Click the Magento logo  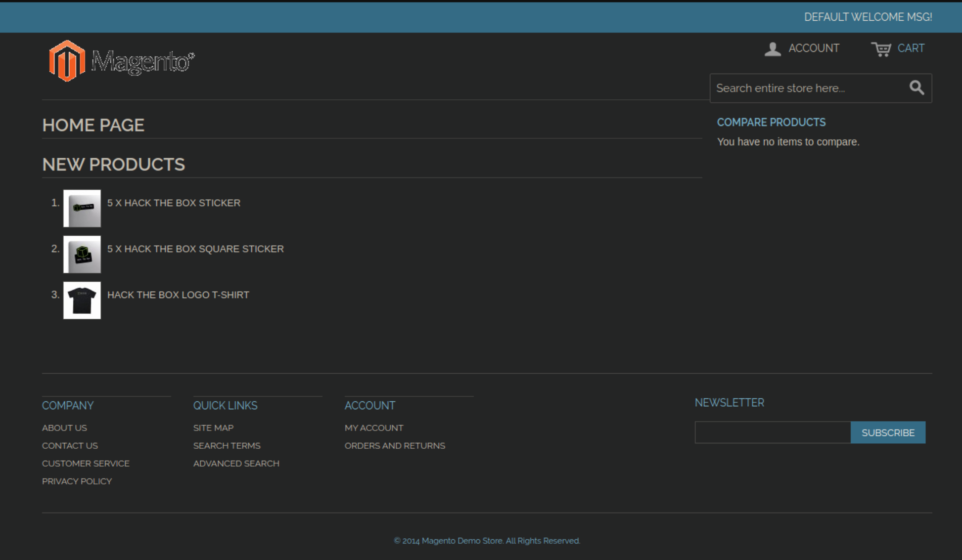[x=121, y=61]
